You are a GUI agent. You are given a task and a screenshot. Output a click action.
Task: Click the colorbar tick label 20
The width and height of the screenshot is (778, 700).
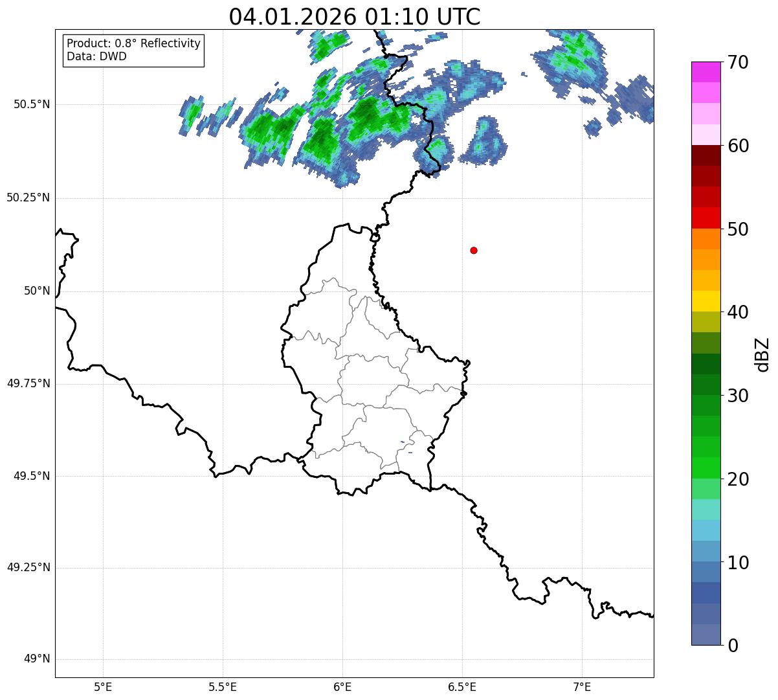click(738, 479)
